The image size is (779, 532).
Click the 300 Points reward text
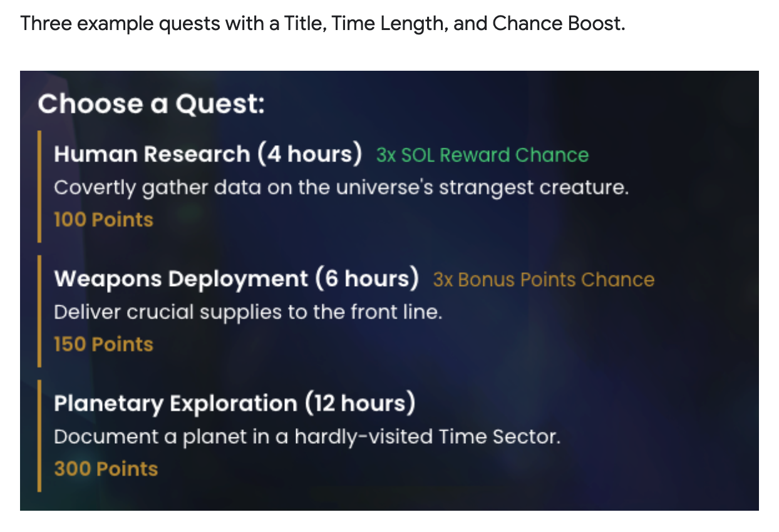[106, 469]
